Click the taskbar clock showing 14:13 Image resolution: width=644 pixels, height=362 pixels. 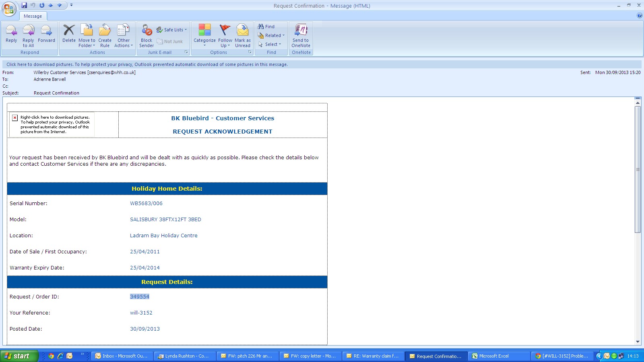tap(633, 356)
